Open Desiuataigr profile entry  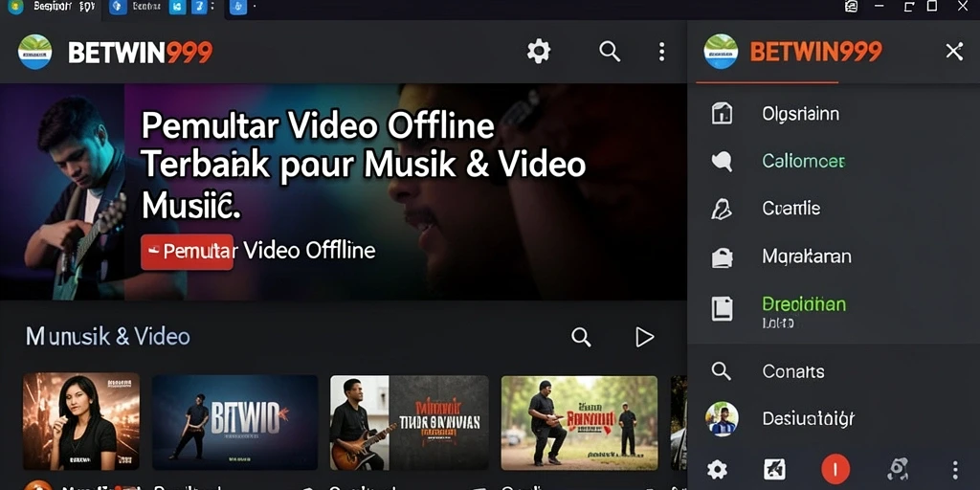808,418
